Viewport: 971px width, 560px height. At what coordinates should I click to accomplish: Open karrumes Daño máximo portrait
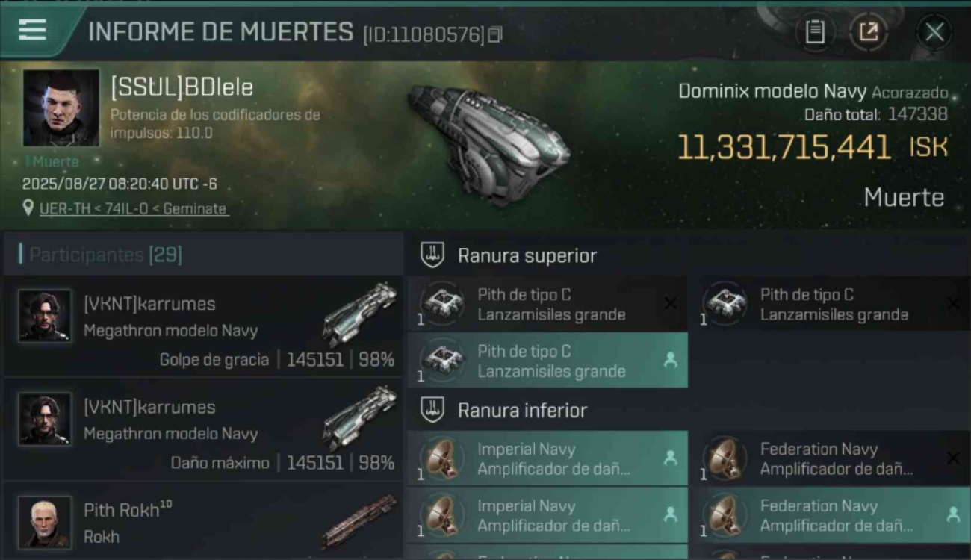[46, 419]
